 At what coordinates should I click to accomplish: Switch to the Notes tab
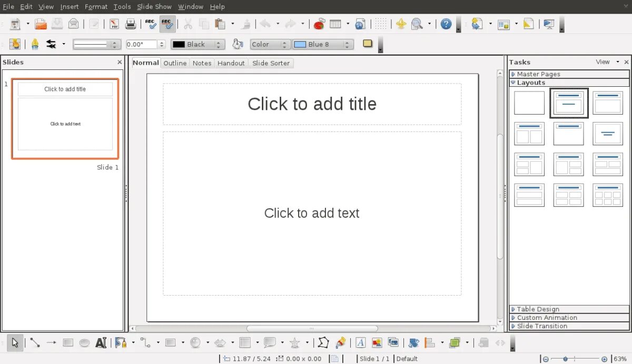point(202,63)
